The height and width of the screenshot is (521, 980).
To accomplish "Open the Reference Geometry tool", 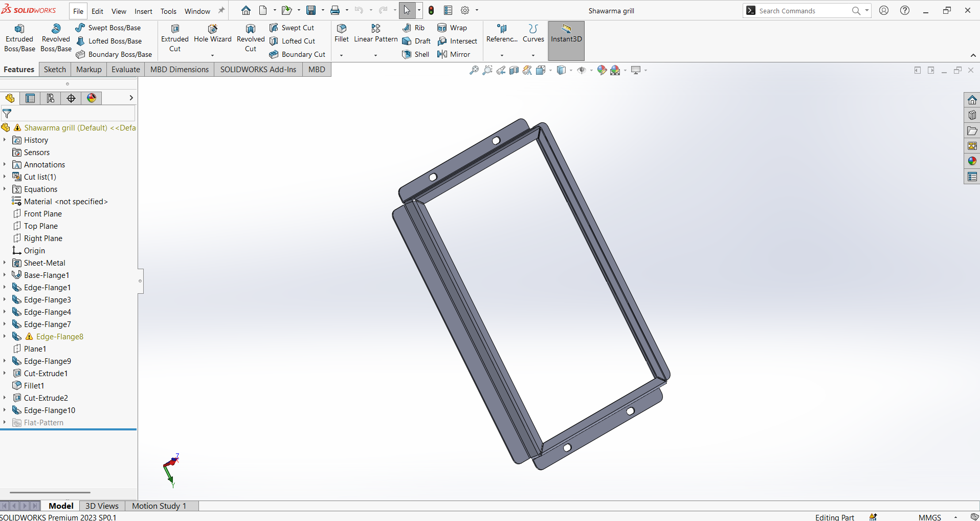I will [502, 34].
